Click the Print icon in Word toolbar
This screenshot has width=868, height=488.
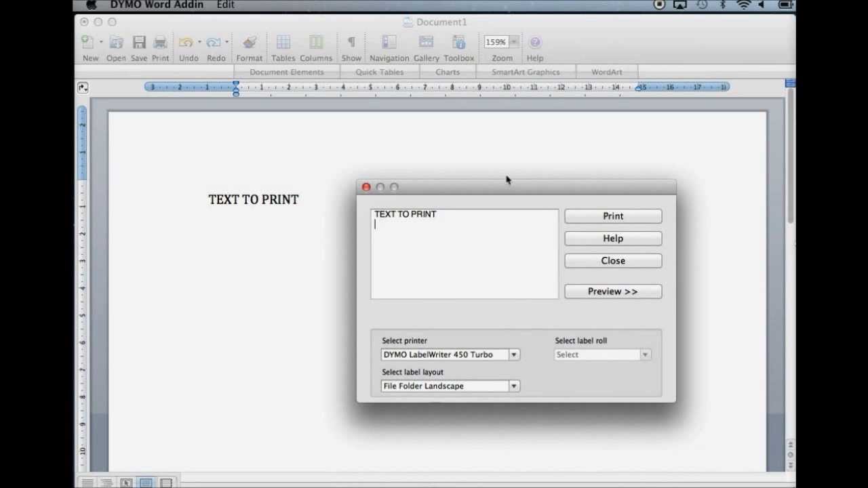(x=160, y=42)
